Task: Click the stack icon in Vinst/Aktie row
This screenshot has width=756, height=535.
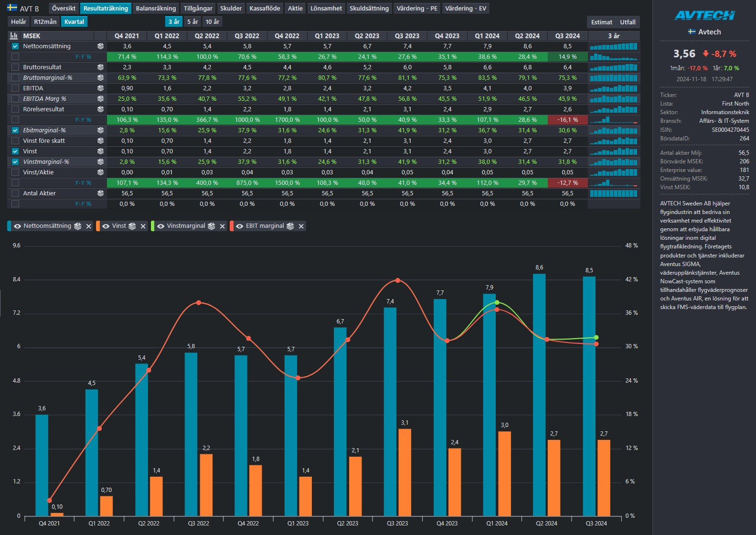Action: point(100,172)
